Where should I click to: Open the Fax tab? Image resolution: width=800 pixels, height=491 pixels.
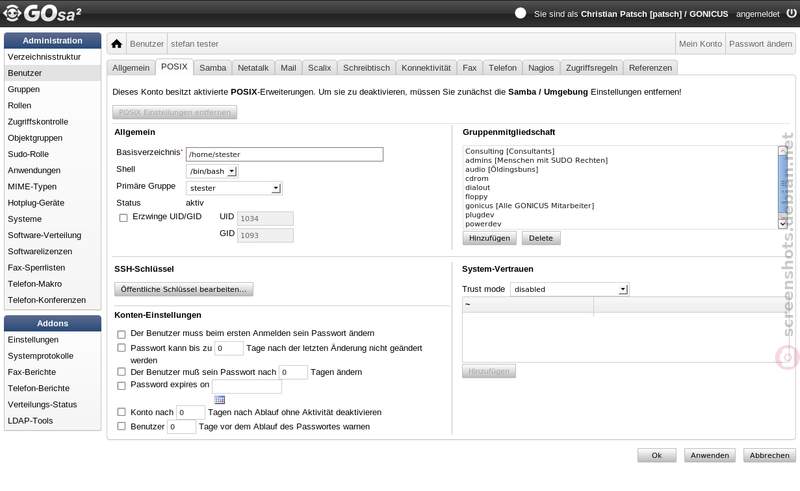[x=469, y=68]
